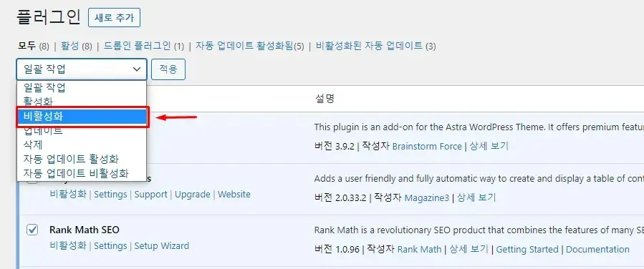Open Upgrade link in Magazine3 plugin row
The image size is (644, 269).
pos(193,194)
